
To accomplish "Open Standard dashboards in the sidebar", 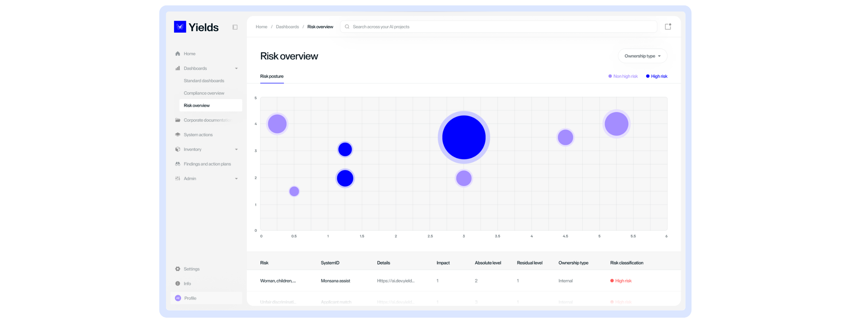I will tap(204, 80).
